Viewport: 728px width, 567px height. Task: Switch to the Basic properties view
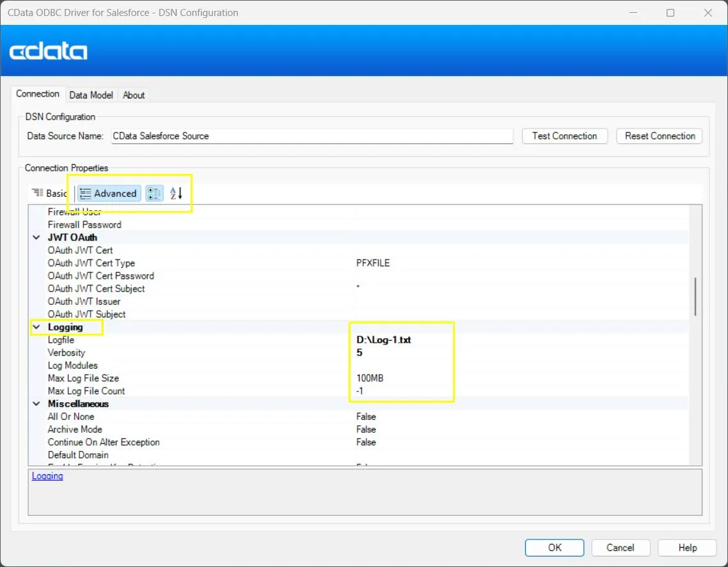[49, 193]
